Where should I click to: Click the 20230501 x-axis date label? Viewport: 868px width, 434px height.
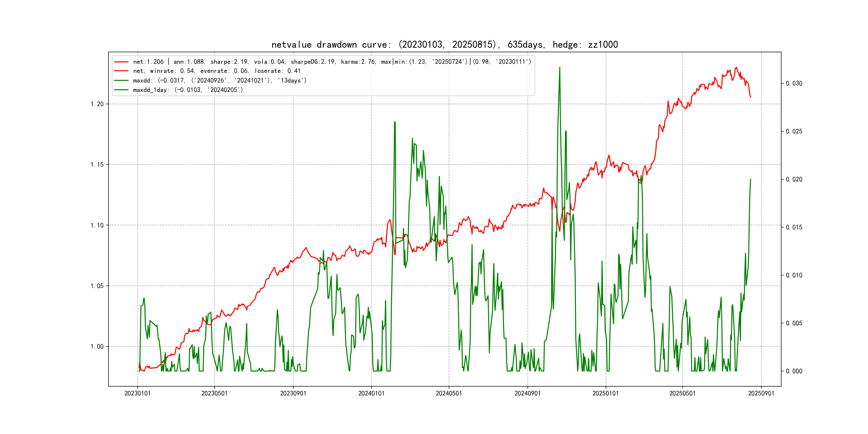point(214,394)
